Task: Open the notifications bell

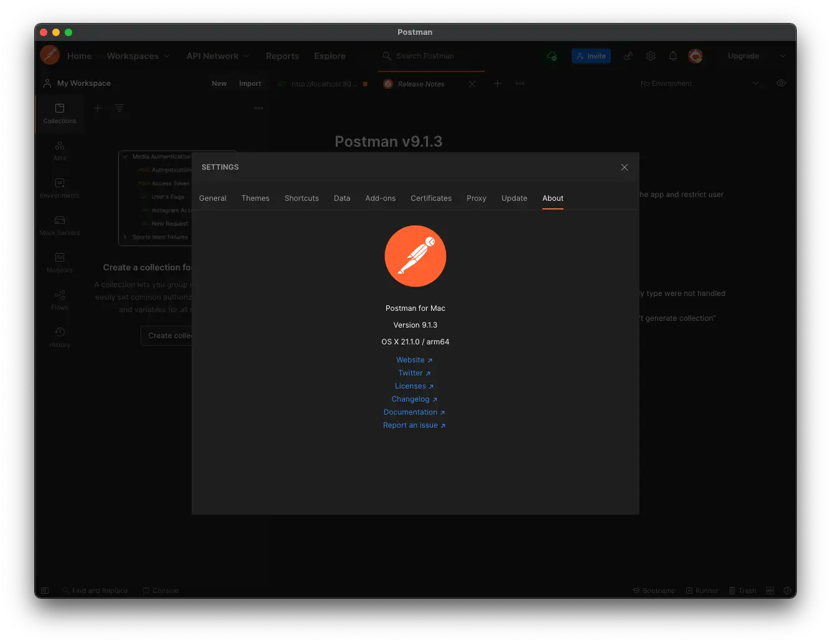Action: pos(673,56)
